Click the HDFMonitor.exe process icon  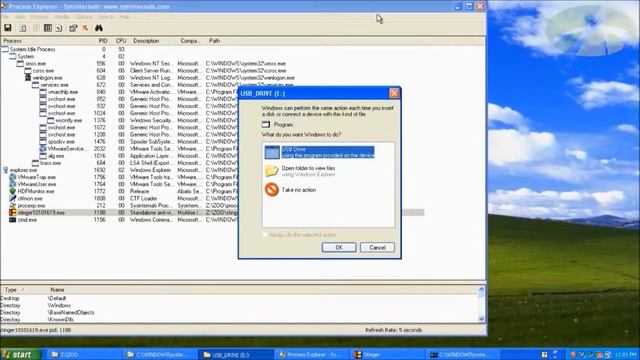[13, 191]
